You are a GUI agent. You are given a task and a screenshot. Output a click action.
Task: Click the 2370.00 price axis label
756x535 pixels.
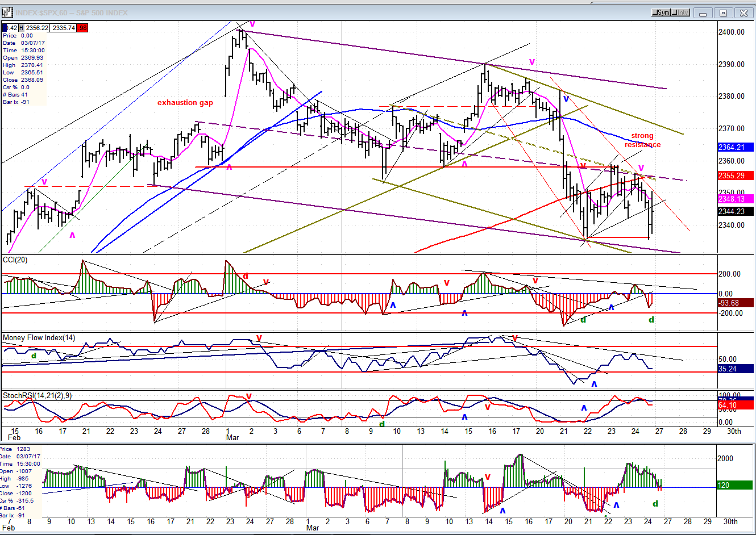[732, 128]
